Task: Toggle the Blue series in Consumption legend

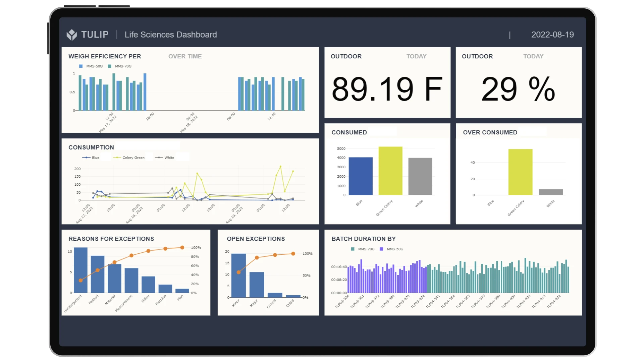Action: 91,158
